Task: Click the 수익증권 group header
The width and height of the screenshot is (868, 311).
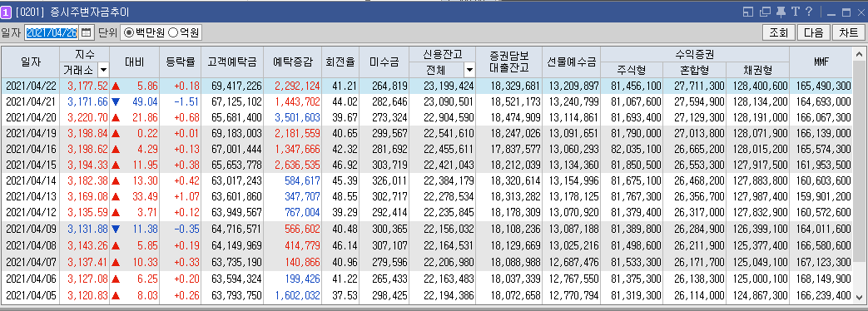Action: pos(695,54)
